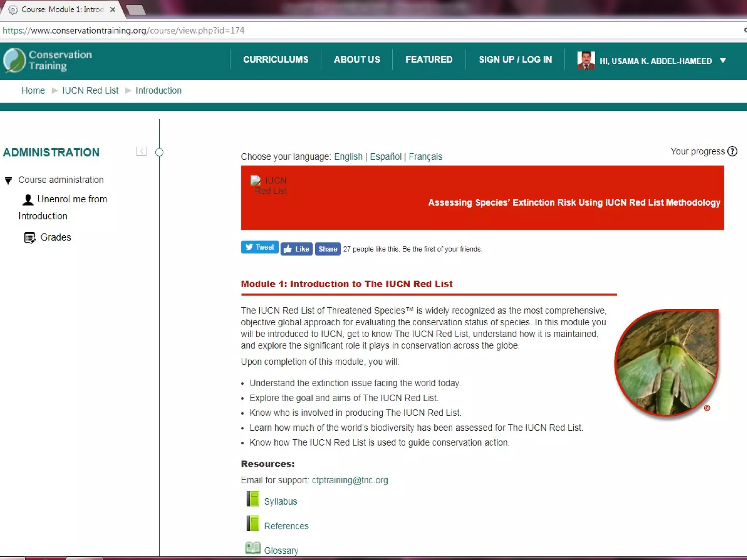
Task: Click Unenrol me from Introduction
Action: tap(63, 207)
